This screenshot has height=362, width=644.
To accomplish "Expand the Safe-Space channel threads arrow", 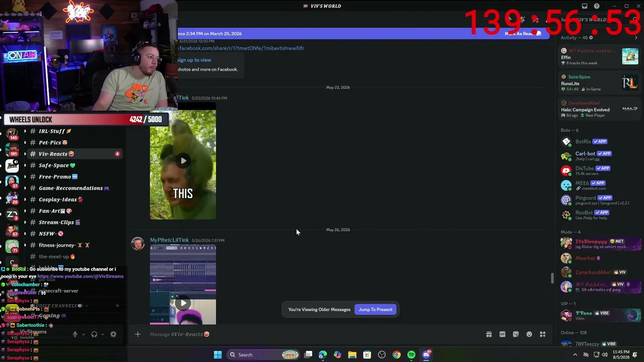I will [25, 165].
